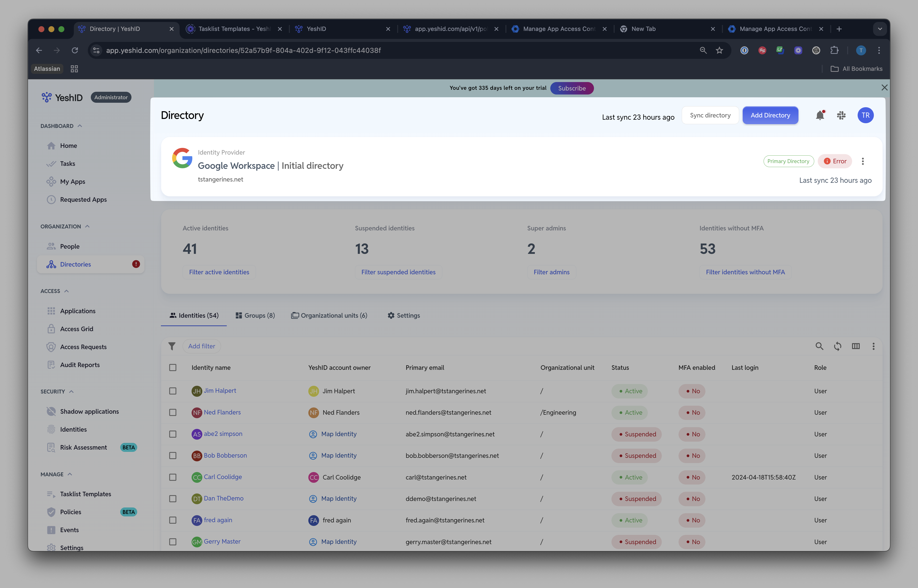Collapse the Security sidebar section
The width and height of the screenshot is (918, 588).
click(71, 392)
